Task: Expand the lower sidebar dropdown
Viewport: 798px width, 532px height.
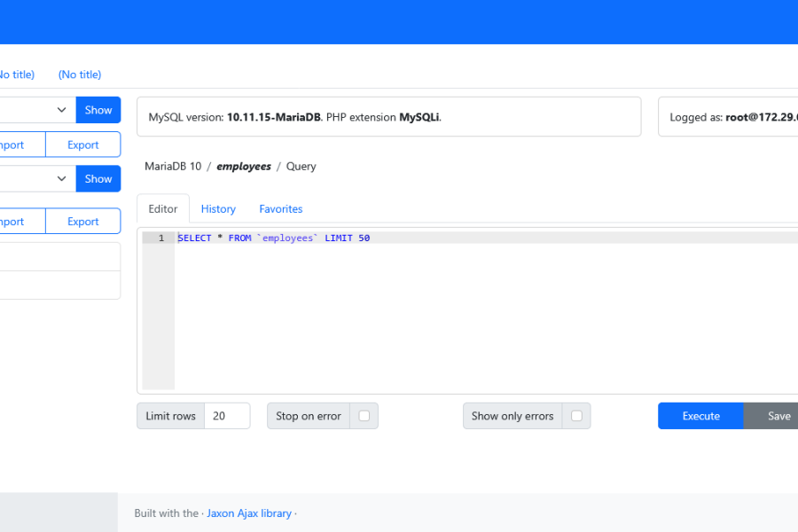Action: [37, 179]
